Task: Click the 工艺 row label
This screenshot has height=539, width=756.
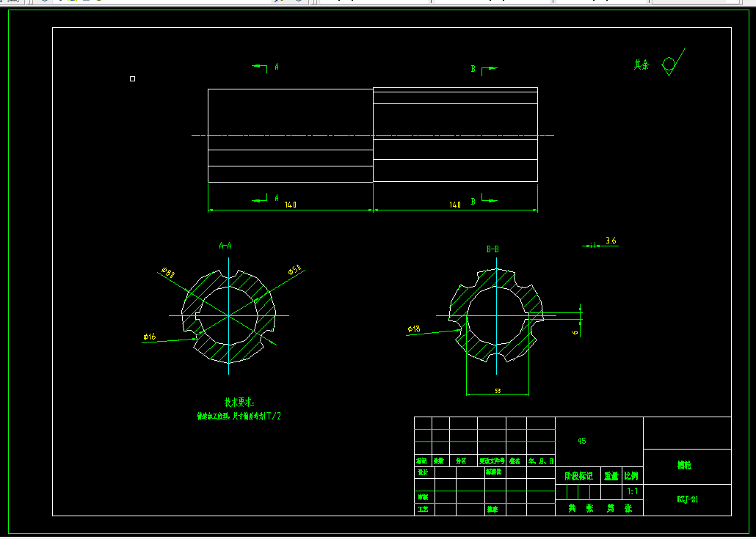Action: [423, 509]
